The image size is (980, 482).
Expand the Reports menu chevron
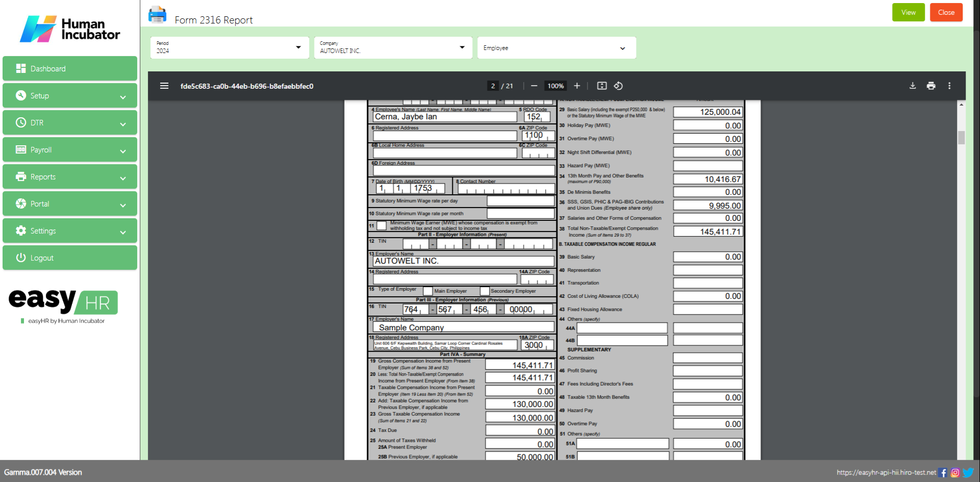[x=123, y=178]
